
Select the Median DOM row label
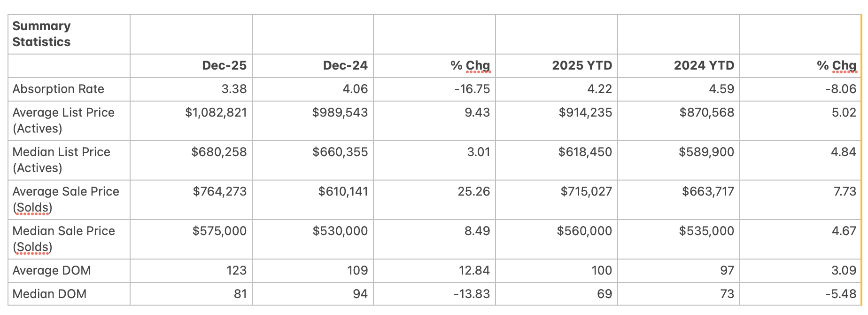coord(49,294)
